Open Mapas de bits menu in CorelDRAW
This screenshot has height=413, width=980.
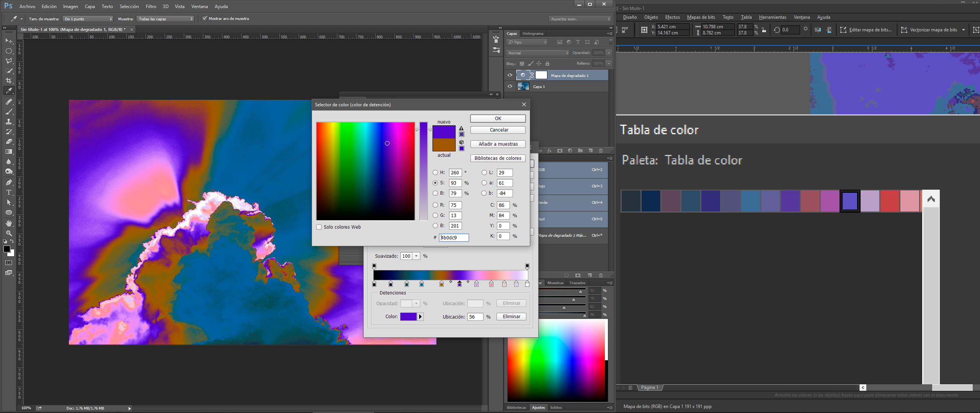[701, 17]
